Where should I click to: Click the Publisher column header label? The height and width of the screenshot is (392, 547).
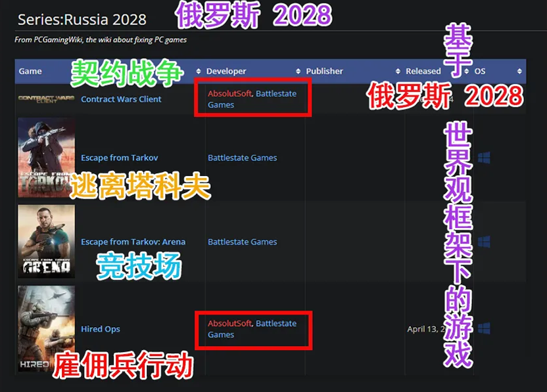coord(325,71)
